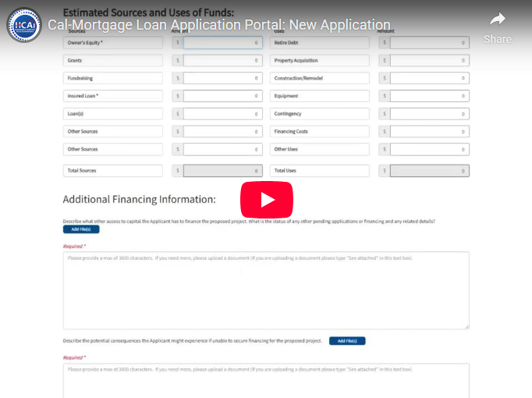Click the Fundraising amount field
532x398 pixels.
(x=223, y=78)
